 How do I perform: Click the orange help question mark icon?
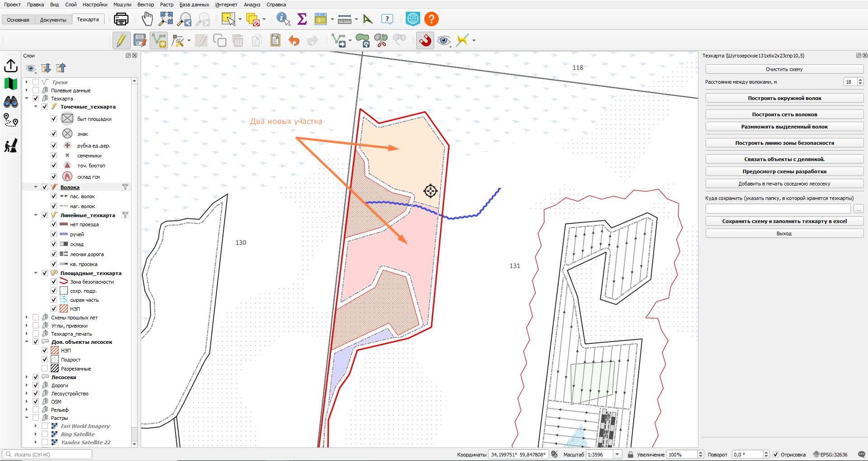pyautogui.click(x=432, y=19)
